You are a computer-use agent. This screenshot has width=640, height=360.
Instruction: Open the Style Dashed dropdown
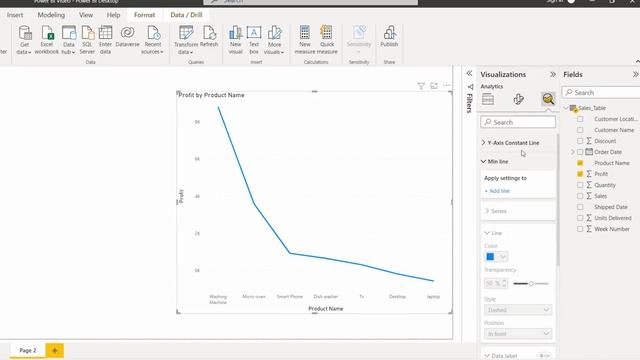click(518, 310)
